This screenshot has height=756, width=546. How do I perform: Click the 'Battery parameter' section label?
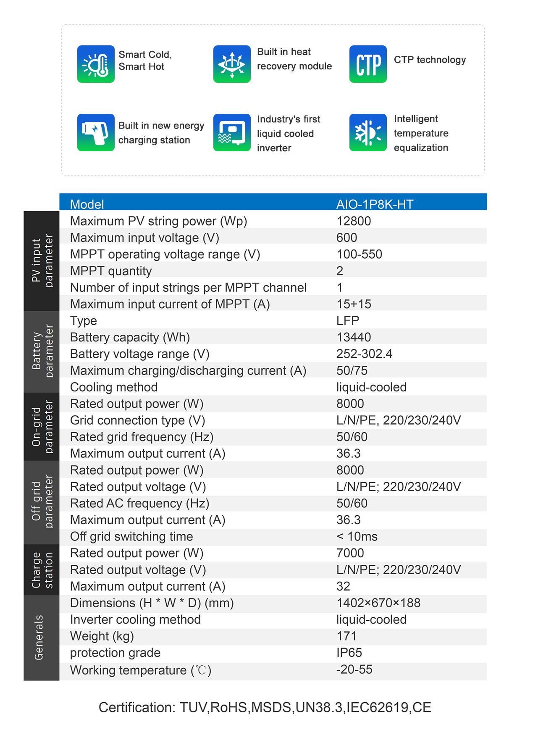(42, 352)
